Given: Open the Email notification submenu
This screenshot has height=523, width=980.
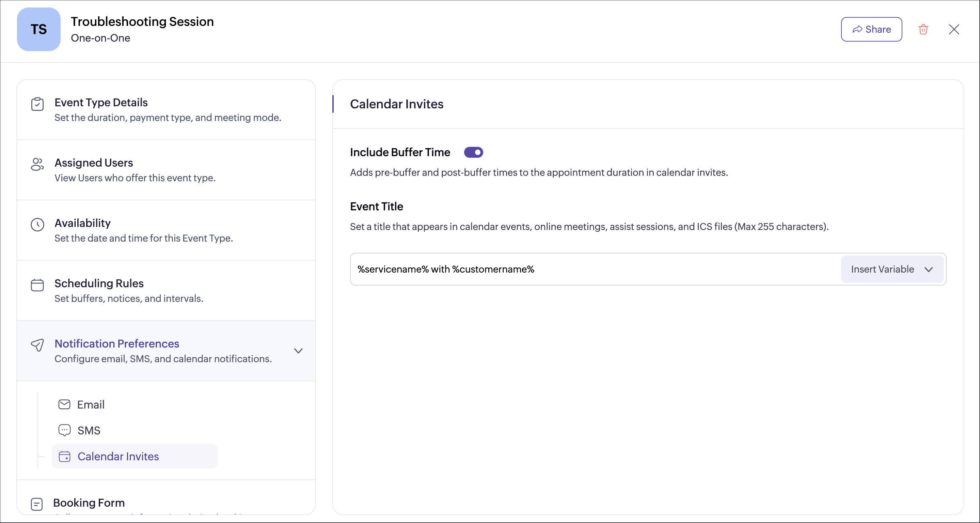Looking at the screenshot, I should click(x=91, y=404).
